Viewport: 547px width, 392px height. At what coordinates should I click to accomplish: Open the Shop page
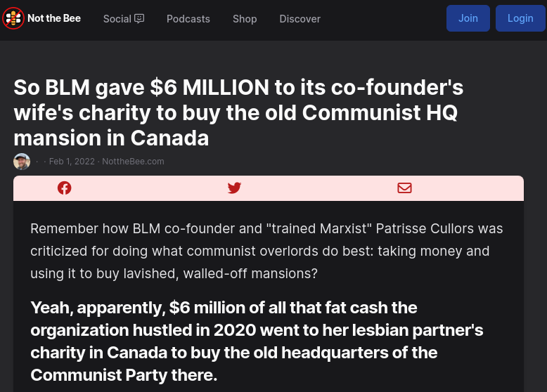coord(245,19)
